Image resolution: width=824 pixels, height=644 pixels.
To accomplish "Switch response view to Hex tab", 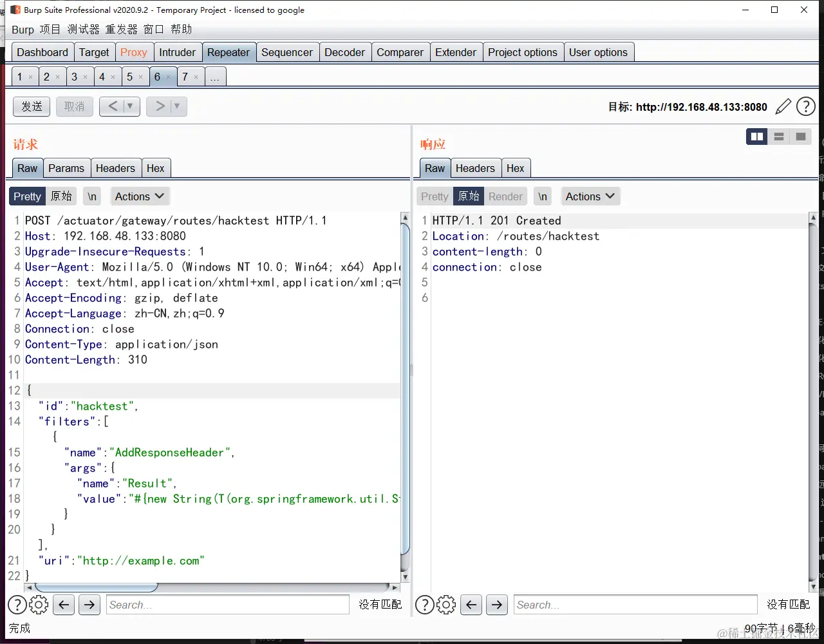I will pos(515,168).
